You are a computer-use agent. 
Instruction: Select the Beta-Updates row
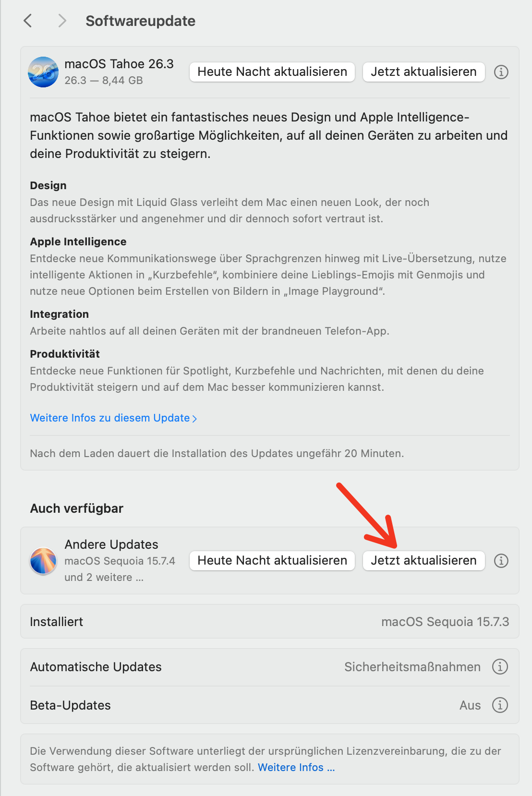point(270,705)
